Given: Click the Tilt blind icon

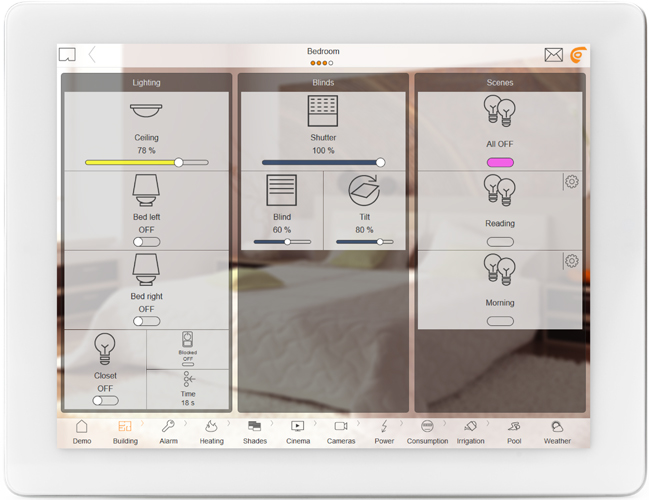Looking at the screenshot, I should [364, 190].
